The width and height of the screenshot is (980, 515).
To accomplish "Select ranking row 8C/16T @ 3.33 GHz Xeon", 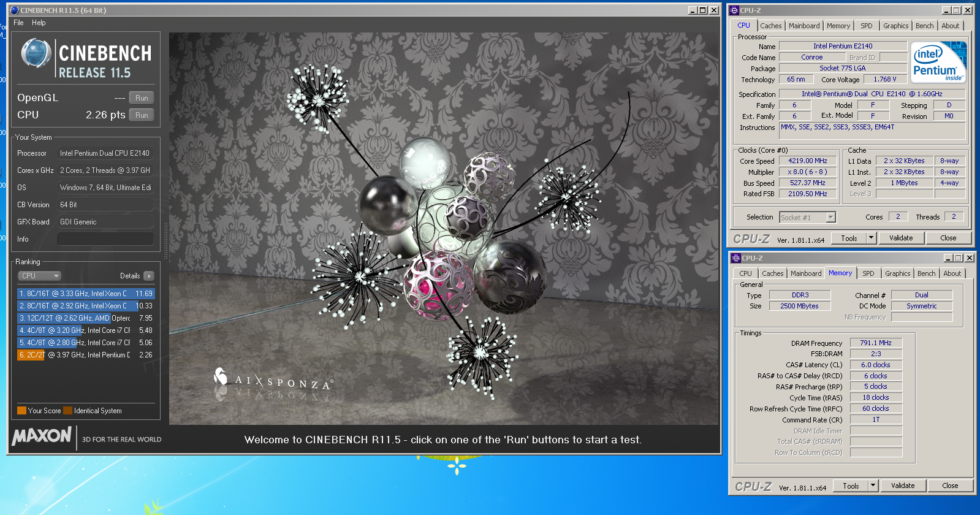I will click(86, 294).
